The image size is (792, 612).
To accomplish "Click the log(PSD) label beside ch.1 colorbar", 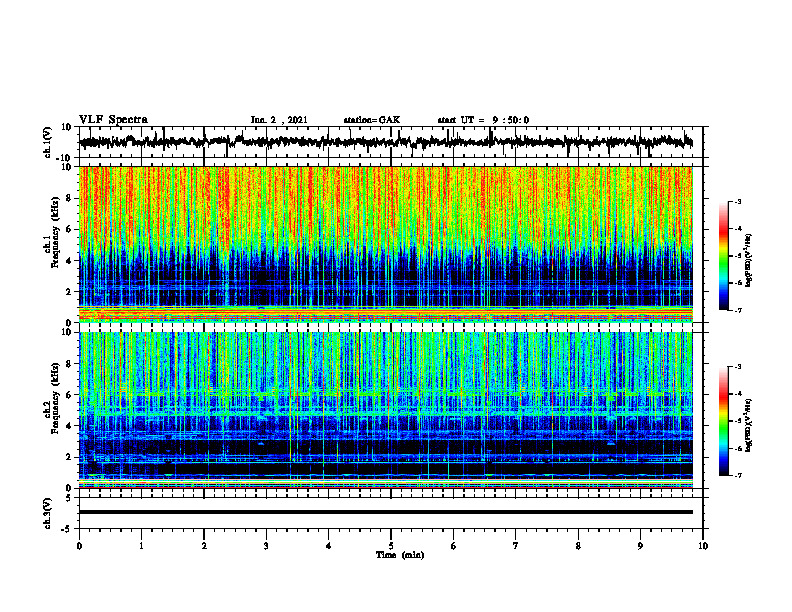I will 749,260.
